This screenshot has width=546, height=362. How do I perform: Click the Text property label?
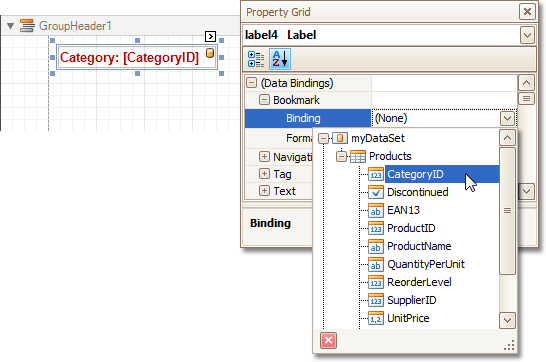(284, 191)
